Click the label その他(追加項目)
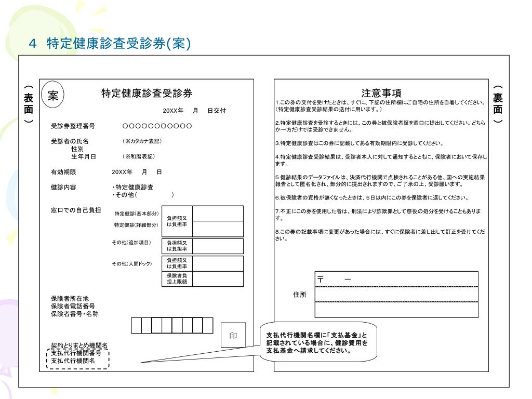 tap(131, 243)
